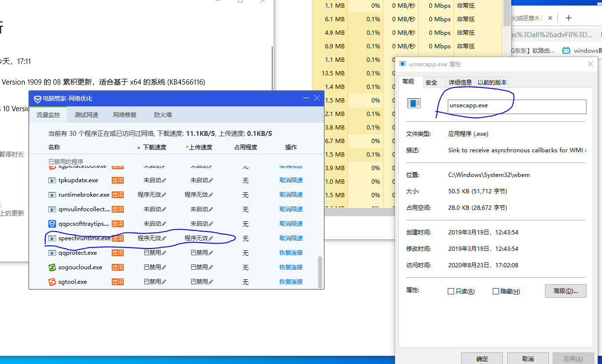This screenshot has width=602, height=364.
Task: Click 恢复连接 for sgtool.exe
Action: 291,282
